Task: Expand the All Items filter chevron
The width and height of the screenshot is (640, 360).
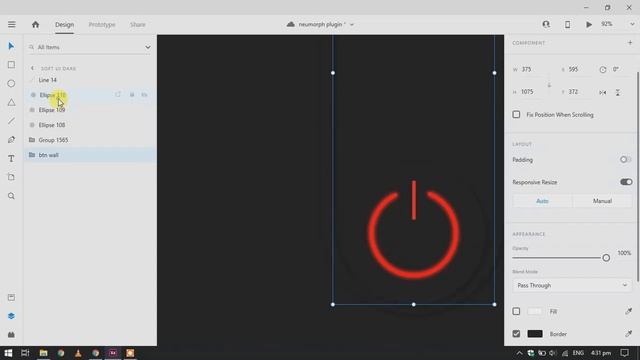Action: [148, 47]
